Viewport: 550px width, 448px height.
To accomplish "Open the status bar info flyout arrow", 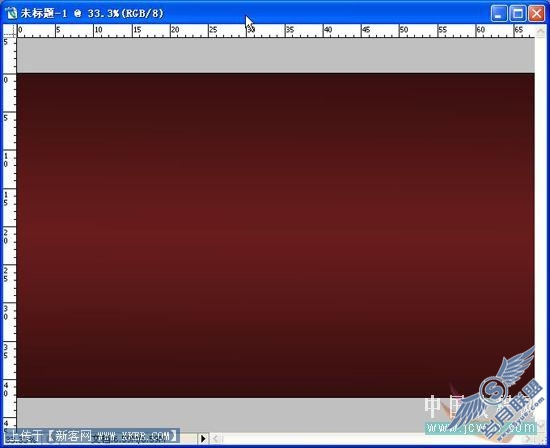I will point(203,438).
